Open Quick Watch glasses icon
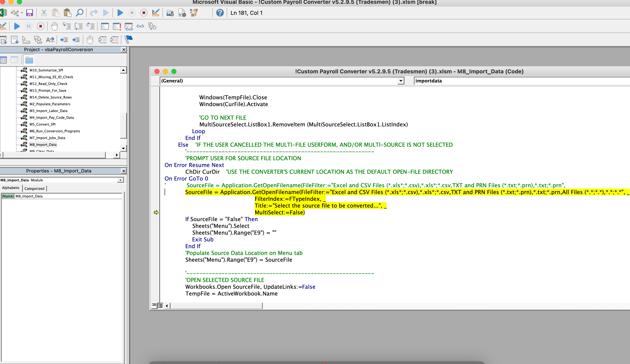Screen dimensions: 630x364 pyautogui.click(x=140, y=26)
